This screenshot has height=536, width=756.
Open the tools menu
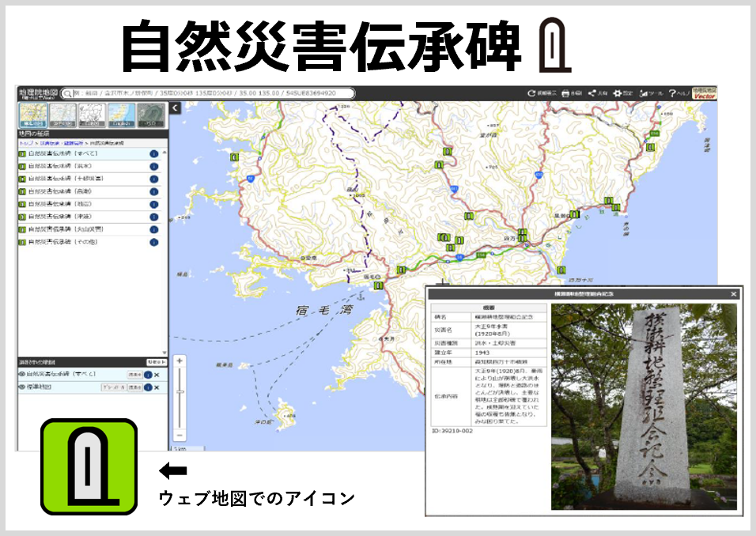652,93
